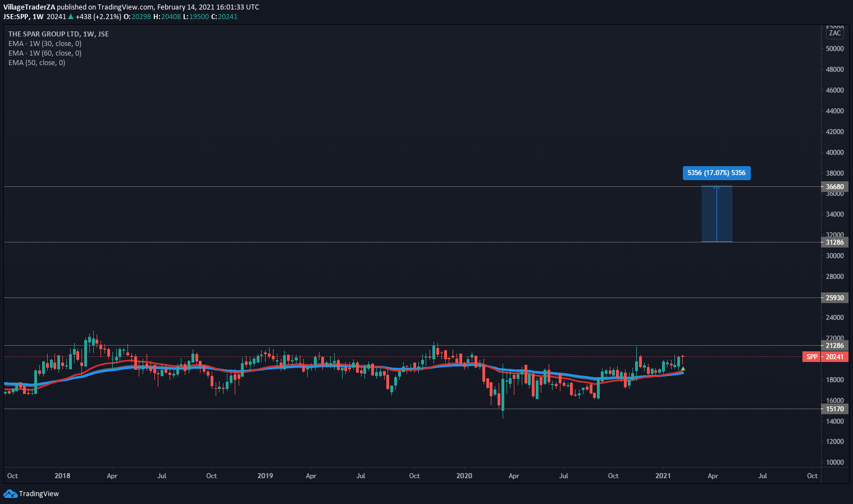Select the 15170 support level label

[834, 409]
